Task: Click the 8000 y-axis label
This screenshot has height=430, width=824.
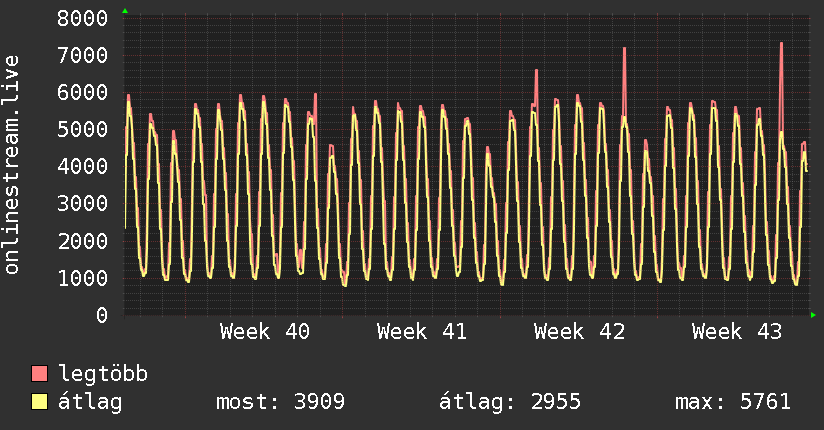Action: (x=83, y=18)
